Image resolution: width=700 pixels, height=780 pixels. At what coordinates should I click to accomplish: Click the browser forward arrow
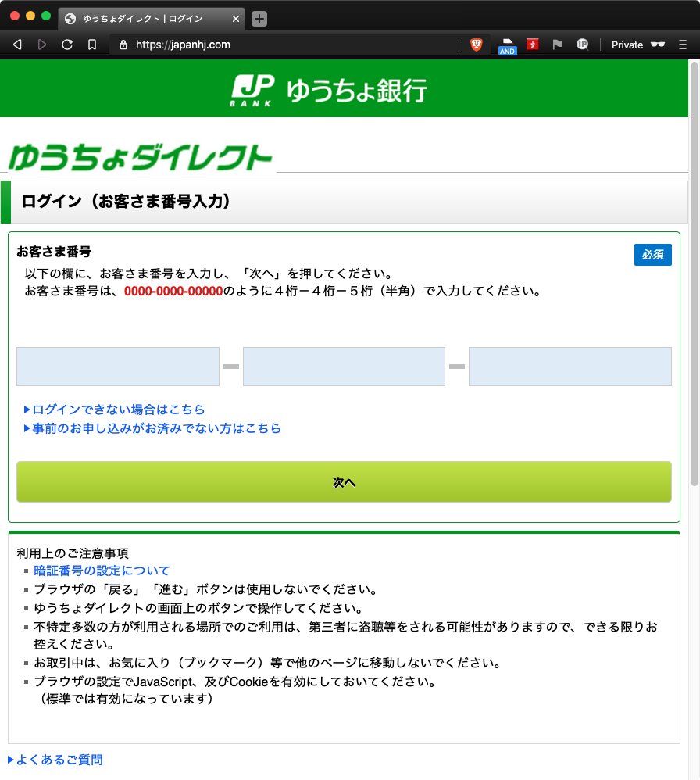(42, 45)
